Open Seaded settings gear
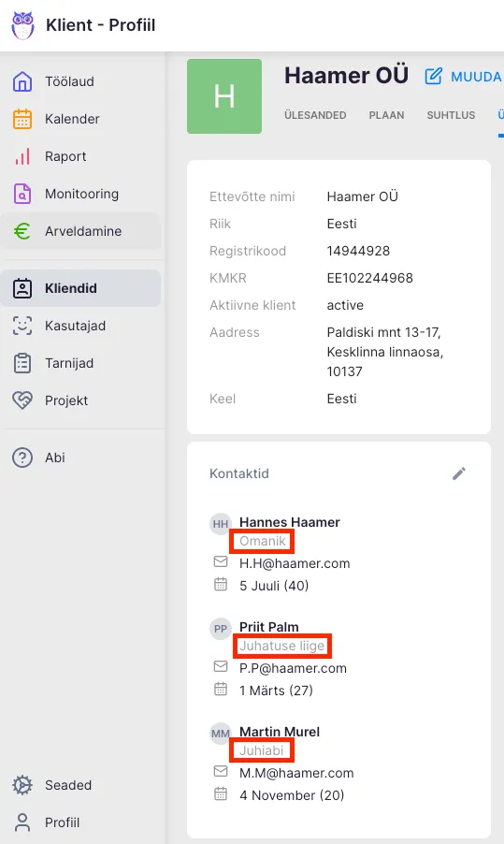The width and height of the screenshot is (504, 844). coord(22,785)
